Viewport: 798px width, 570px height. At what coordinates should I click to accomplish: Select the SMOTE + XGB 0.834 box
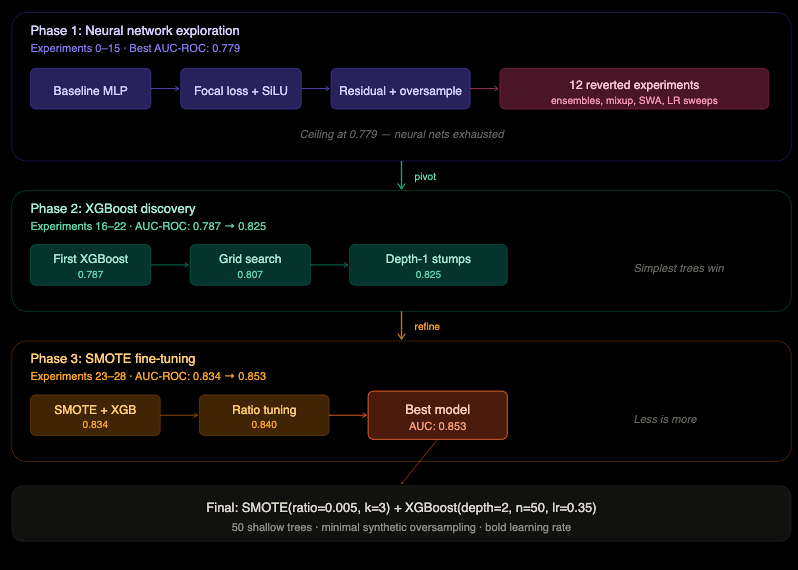click(95, 415)
